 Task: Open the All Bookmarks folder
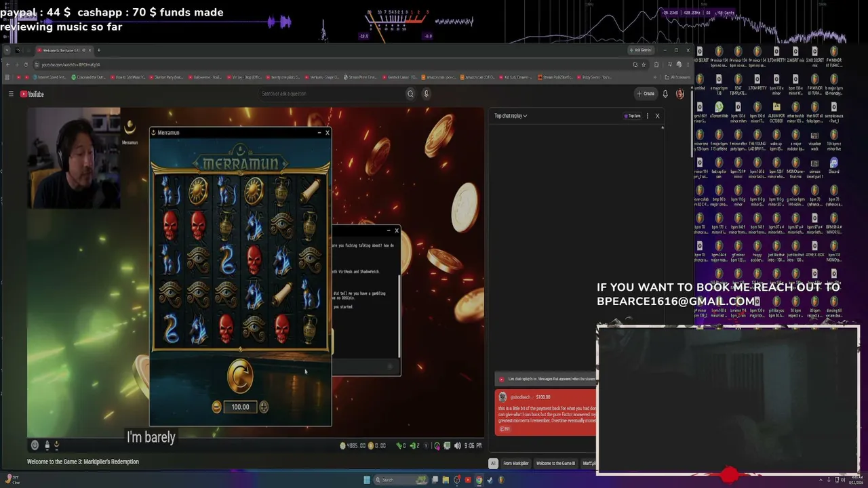tap(677, 77)
